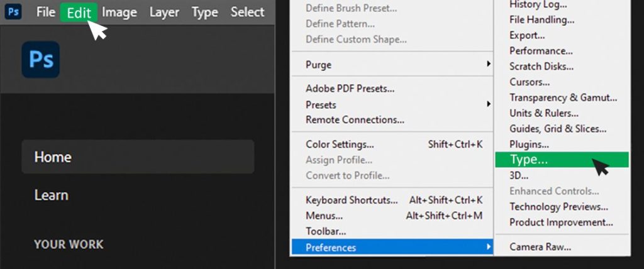Viewport: 644px width, 269px height.
Task: Select Scratch Disks... preferences
Action: (541, 66)
